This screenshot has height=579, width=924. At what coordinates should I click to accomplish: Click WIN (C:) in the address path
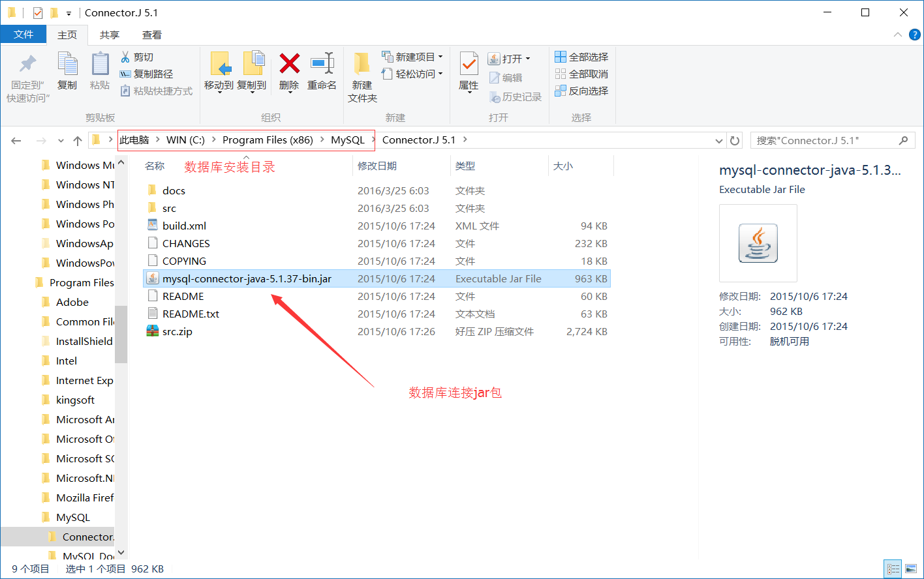tap(185, 140)
